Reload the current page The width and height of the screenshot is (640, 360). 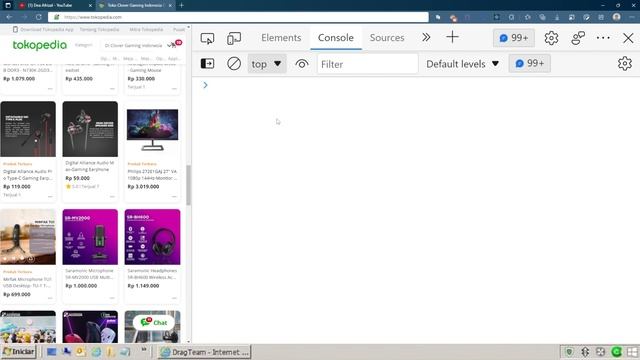[x=39, y=17]
